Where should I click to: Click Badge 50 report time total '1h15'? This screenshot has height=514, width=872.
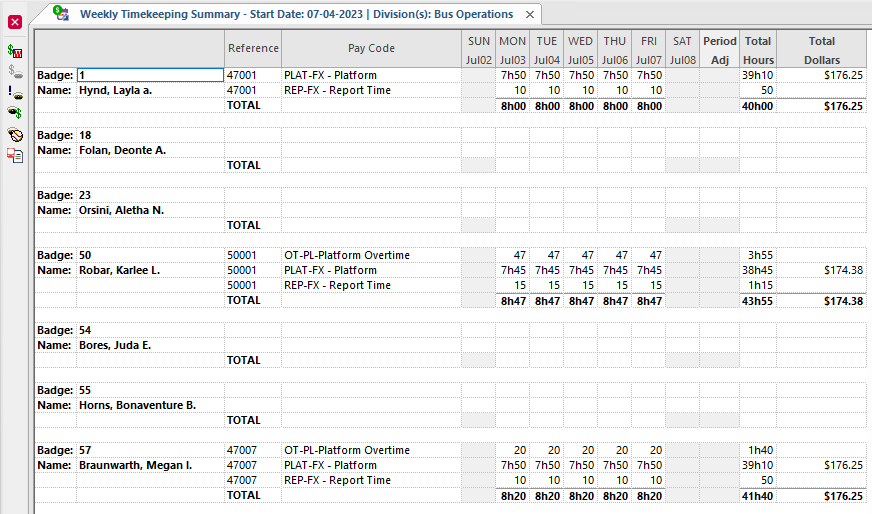click(x=760, y=285)
